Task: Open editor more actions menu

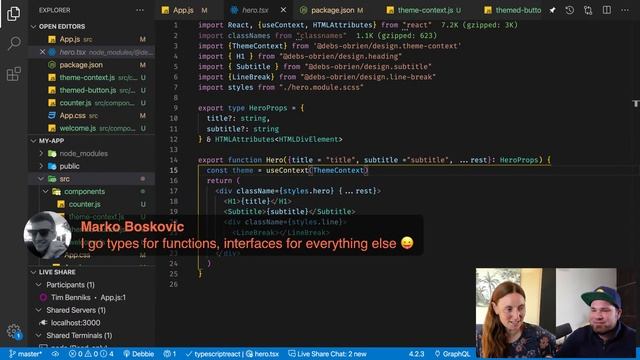Action: 625,10
